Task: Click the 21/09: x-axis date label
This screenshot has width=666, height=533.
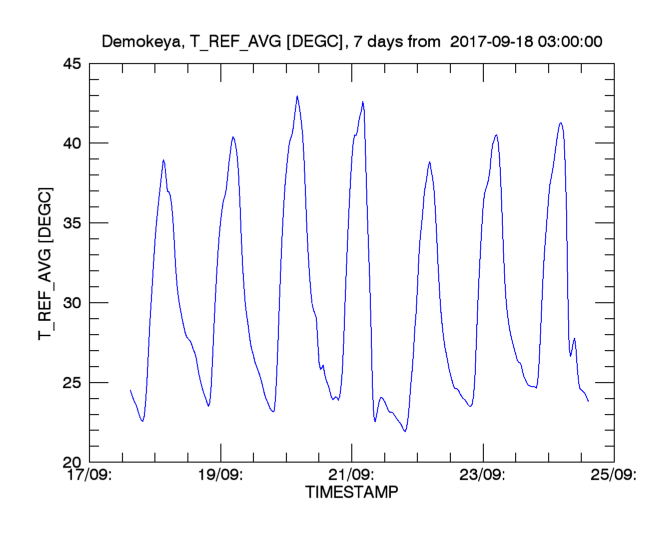Action: 352,477
